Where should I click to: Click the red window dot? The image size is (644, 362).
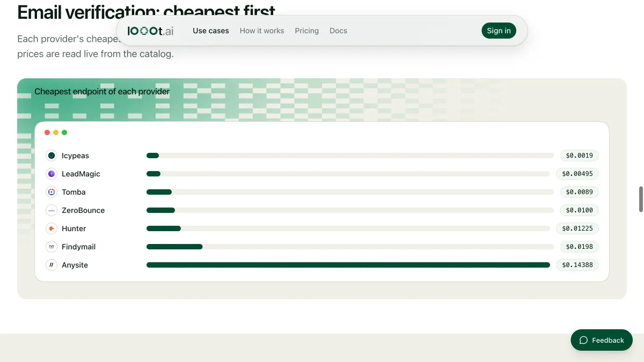pyautogui.click(x=47, y=132)
